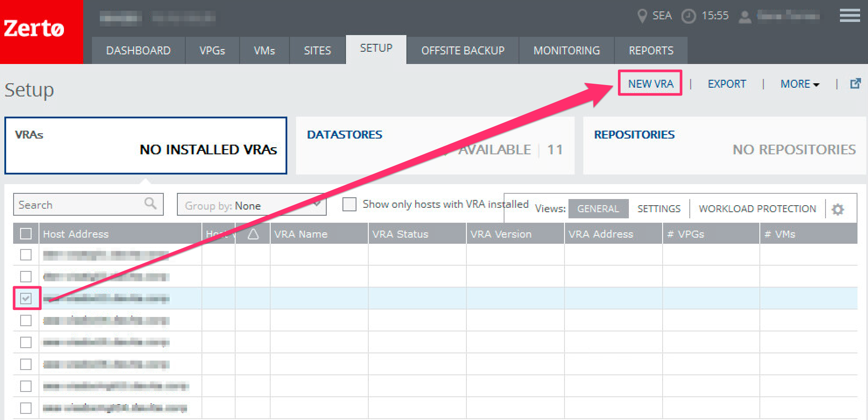Check the select-all hosts checkbox
Screen dimensions: 868x420
(25, 234)
